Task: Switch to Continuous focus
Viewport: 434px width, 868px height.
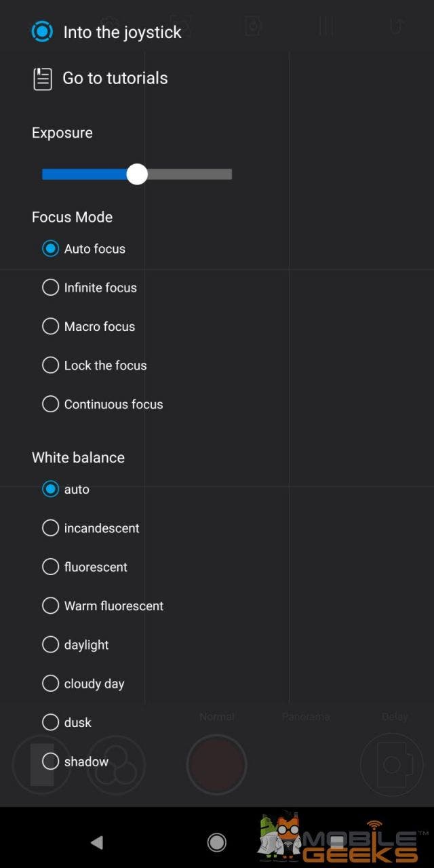Action: click(x=51, y=404)
